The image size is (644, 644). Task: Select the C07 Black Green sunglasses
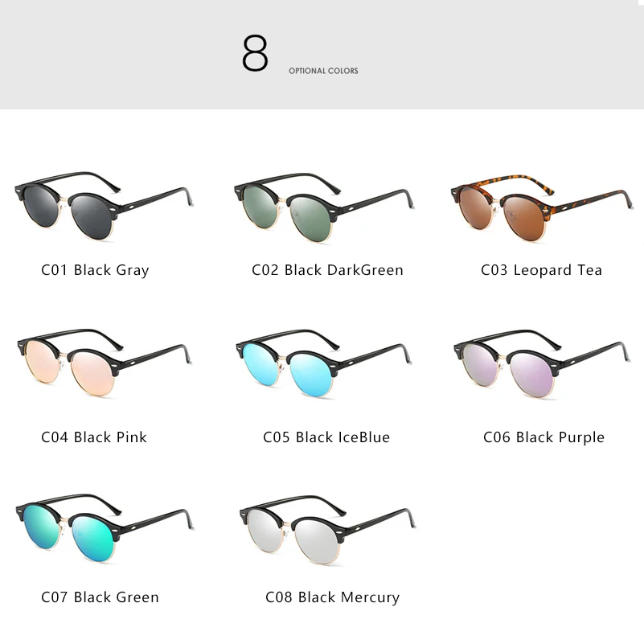pyautogui.click(x=105, y=528)
